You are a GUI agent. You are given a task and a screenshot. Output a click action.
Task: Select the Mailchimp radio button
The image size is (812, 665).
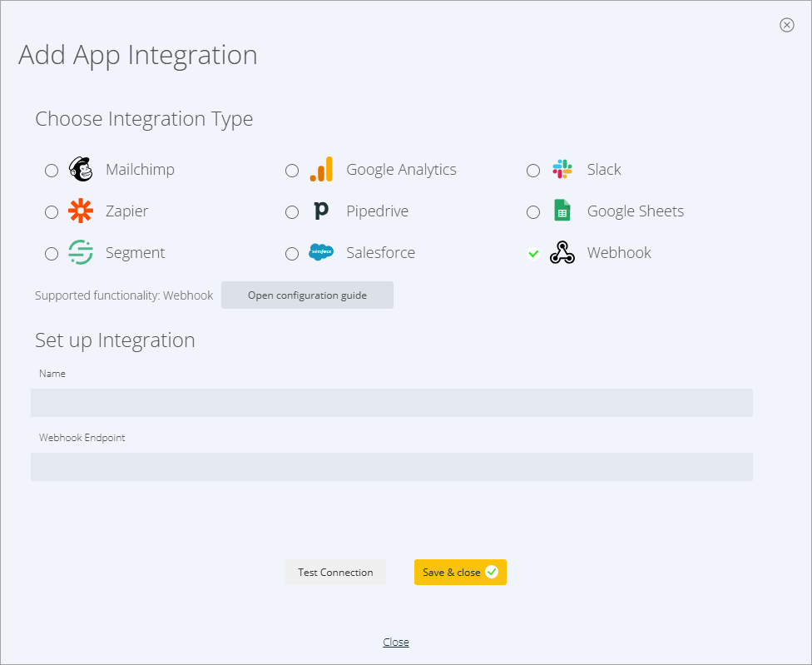(x=52, y=171)
